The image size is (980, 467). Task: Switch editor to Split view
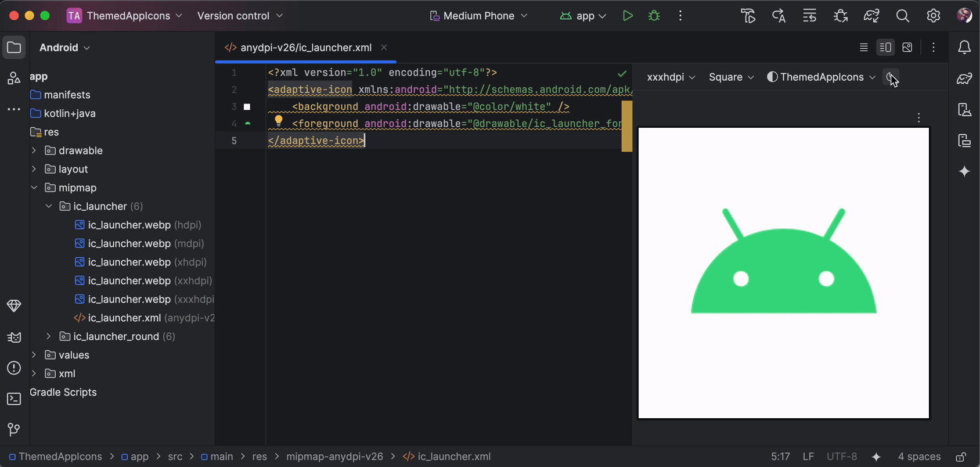point(885,48)
